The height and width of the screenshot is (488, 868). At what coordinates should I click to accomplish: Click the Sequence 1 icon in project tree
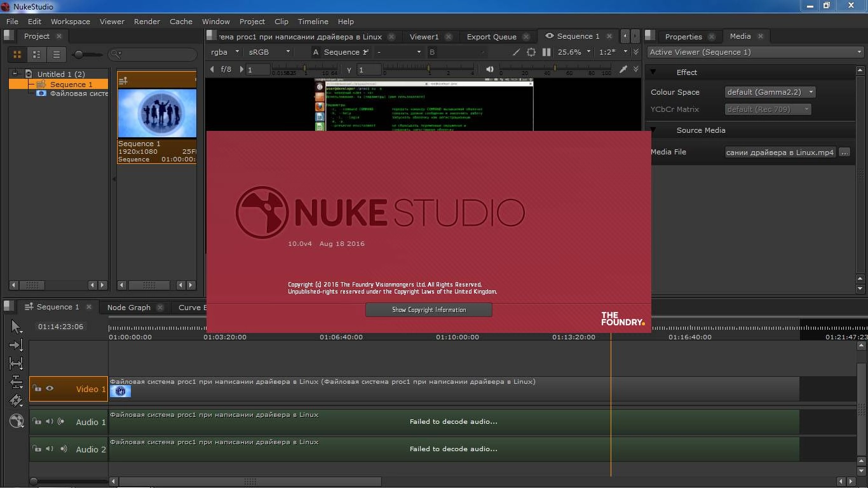(x=41, y=84)
